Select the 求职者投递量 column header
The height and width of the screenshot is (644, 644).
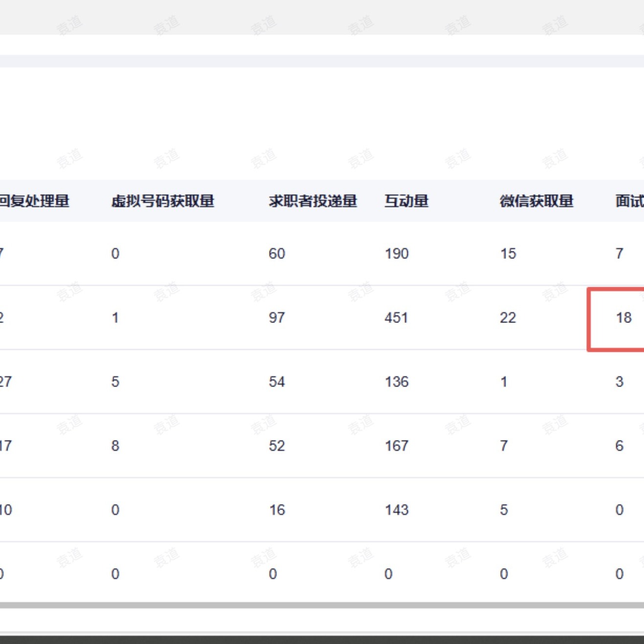point(313,201)
